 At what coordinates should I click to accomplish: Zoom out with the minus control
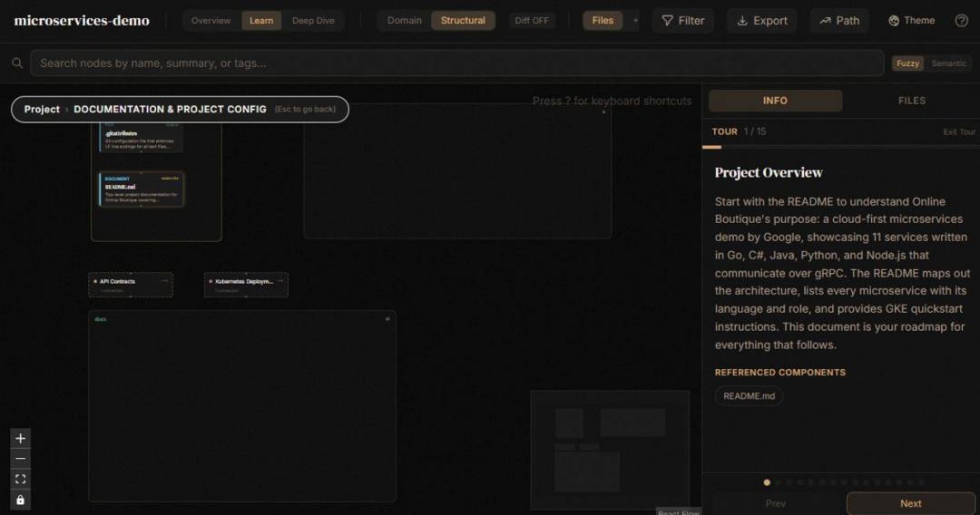click(20, 459)
